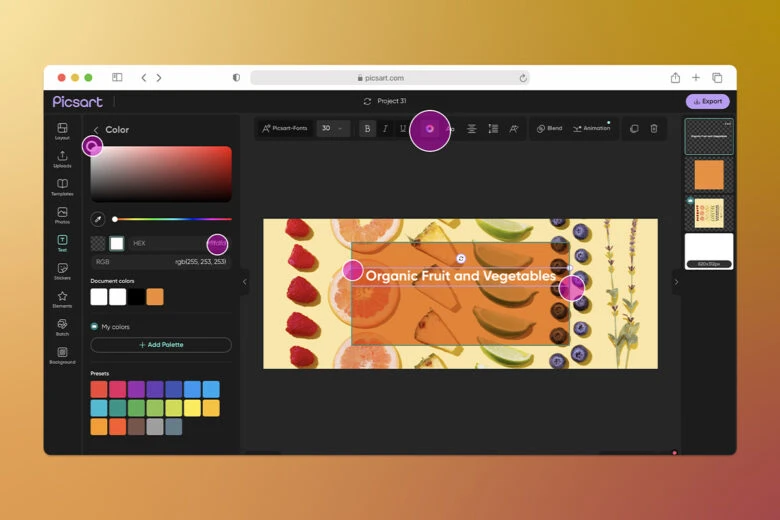Image resolution: width=780 pixels, height=520 pixels.
Task: Click the RGB value field
Action: tap(161, 262)
